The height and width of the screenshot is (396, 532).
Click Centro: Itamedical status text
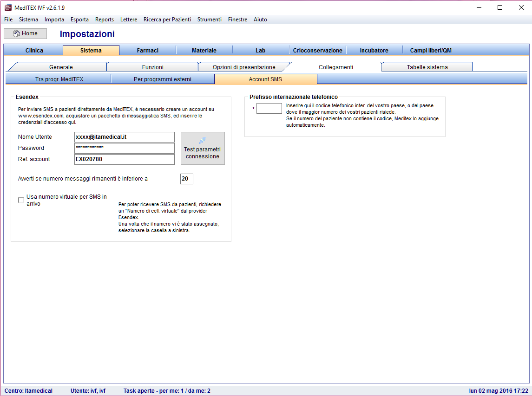click(x=28, y=390)
